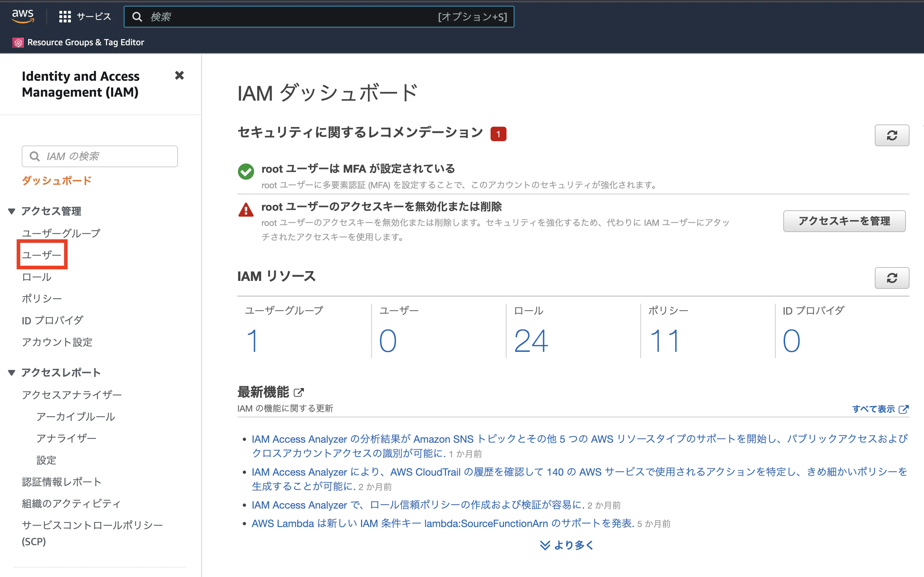
Task: Open 設定 under access analyzer
Action: [x=47, y=460]
